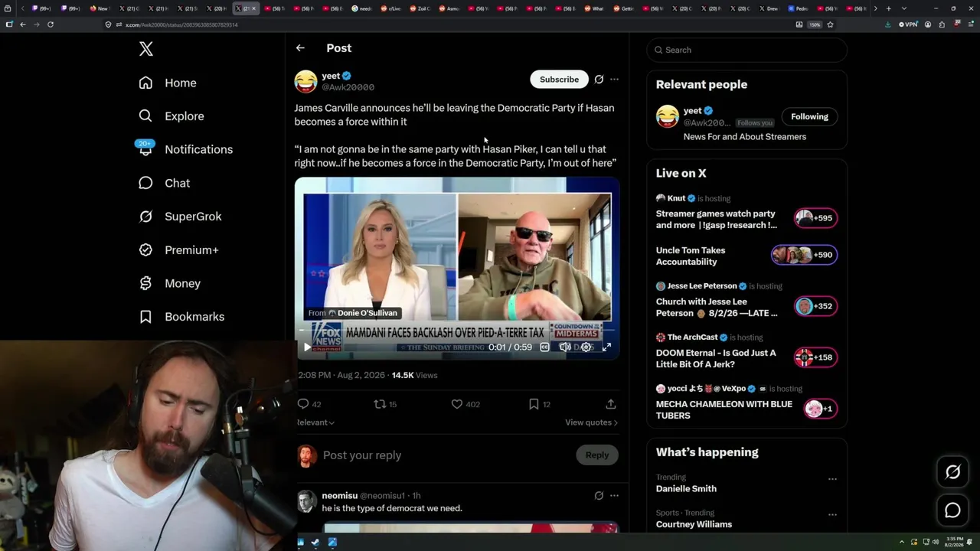Open Danielle Smith trending topic
The width and height of the screenshot is (980, 551).
tap(686, 489)
